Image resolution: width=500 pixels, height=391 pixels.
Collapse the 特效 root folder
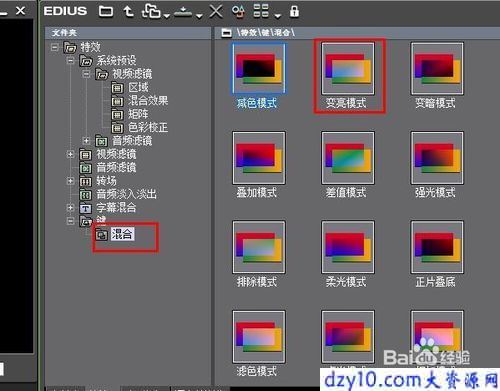tap(55, 47)
